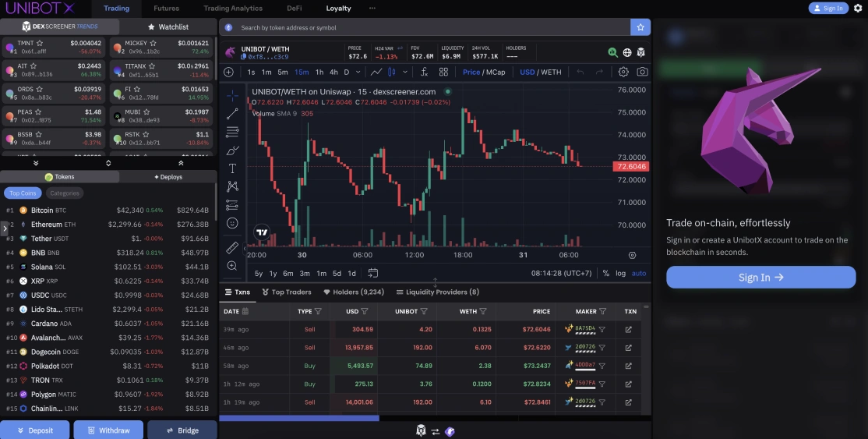868x439 pixels.
Task: Select the zoom in tool
Action: (232, 266)
